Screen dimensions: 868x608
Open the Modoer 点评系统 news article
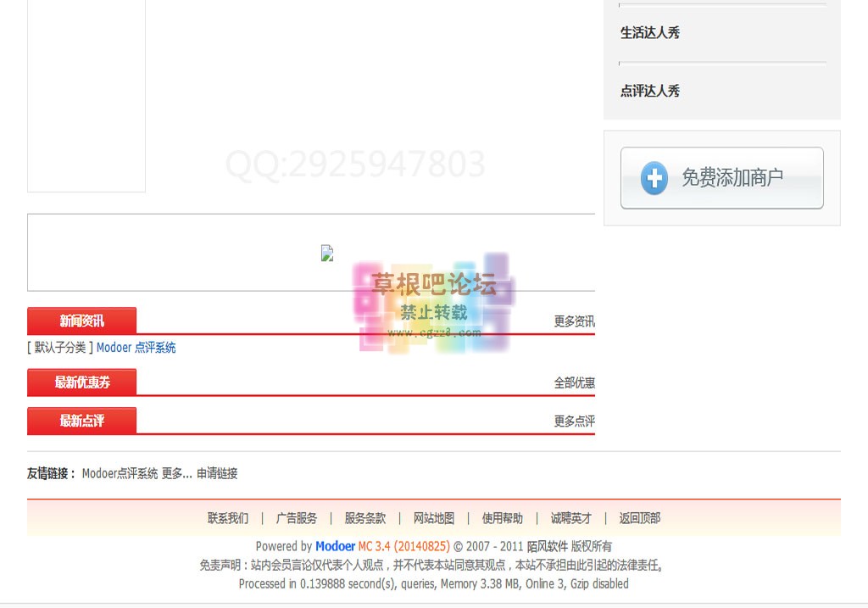(136, 348)
